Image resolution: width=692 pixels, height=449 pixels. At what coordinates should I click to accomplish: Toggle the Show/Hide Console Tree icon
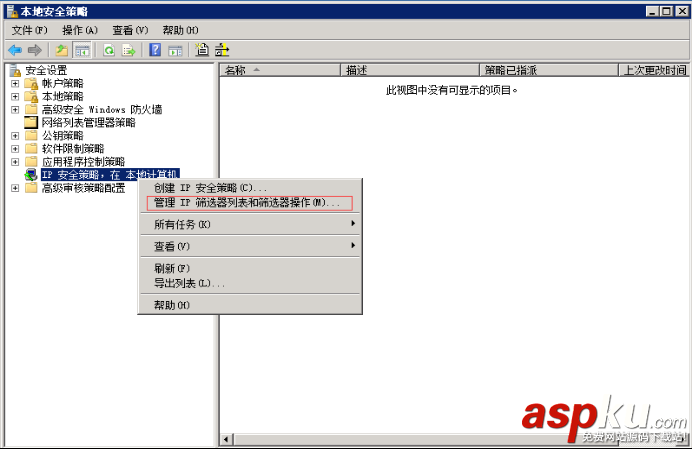tap(82, 50)
